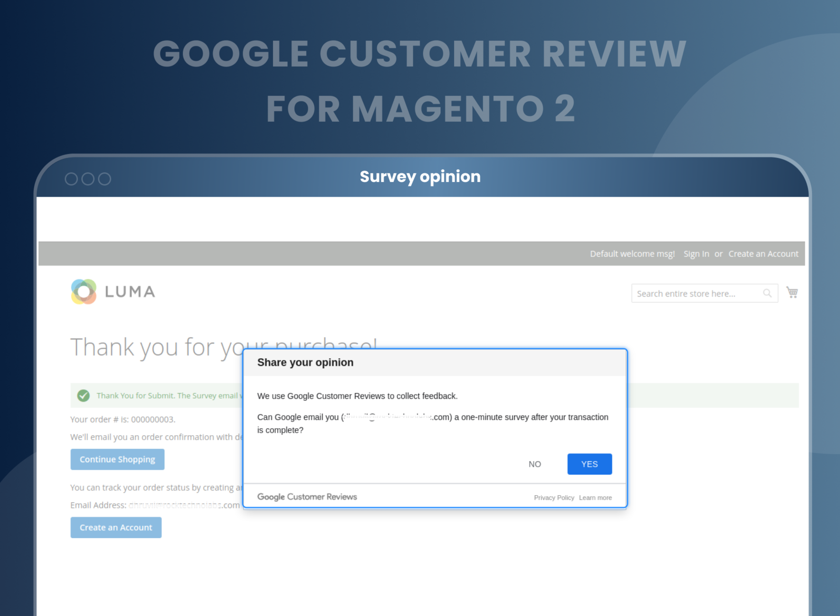Click the Continue Shopping button

point(117,459)
